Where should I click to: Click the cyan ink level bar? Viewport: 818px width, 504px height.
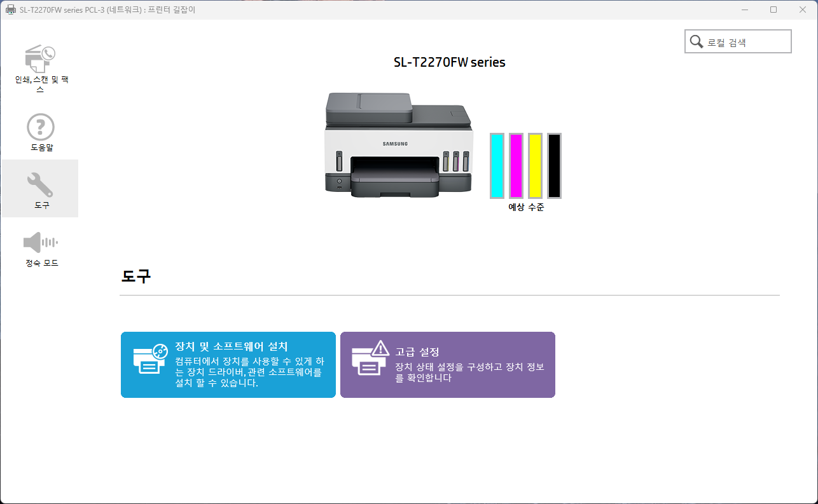tap(497, 165)
